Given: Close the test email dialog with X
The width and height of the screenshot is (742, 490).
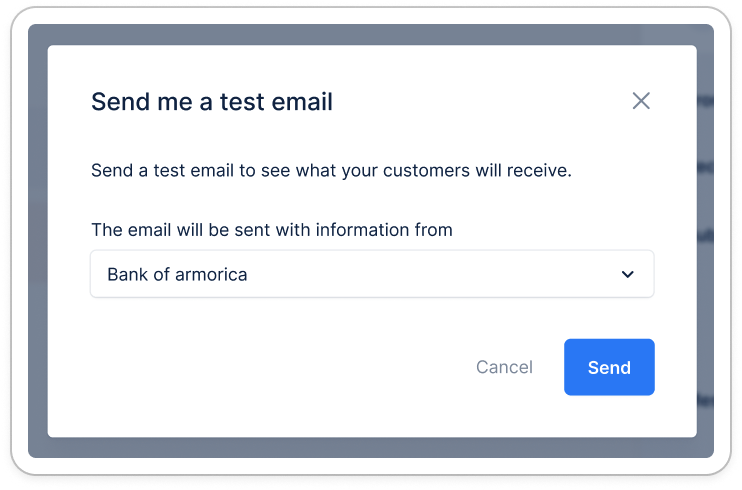Looking at the screenshot, I should (641, 101).
